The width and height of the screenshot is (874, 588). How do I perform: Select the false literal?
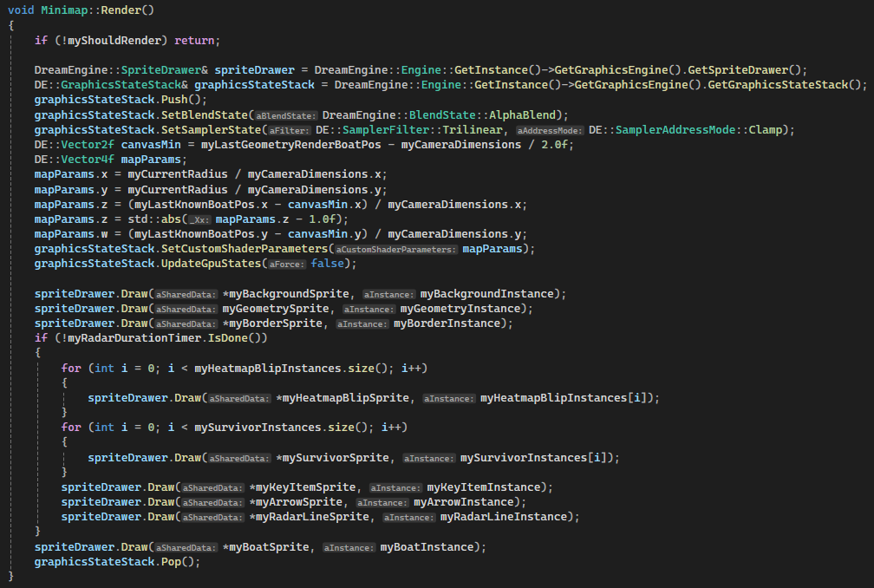327,263
